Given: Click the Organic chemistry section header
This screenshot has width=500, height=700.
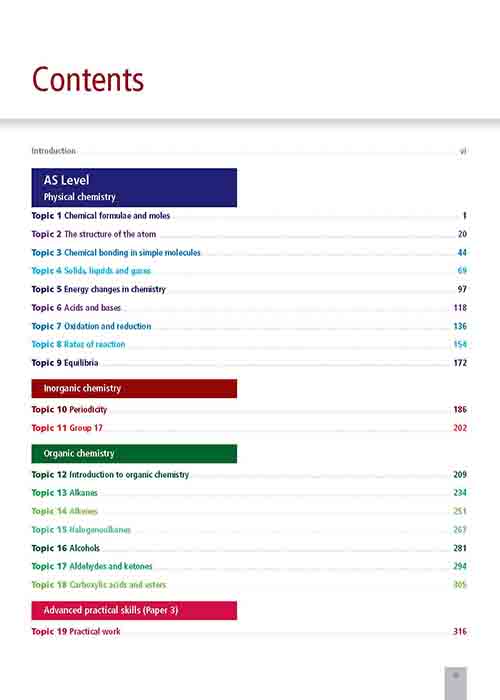Looking at the screenshot, I should click(134, 454).
